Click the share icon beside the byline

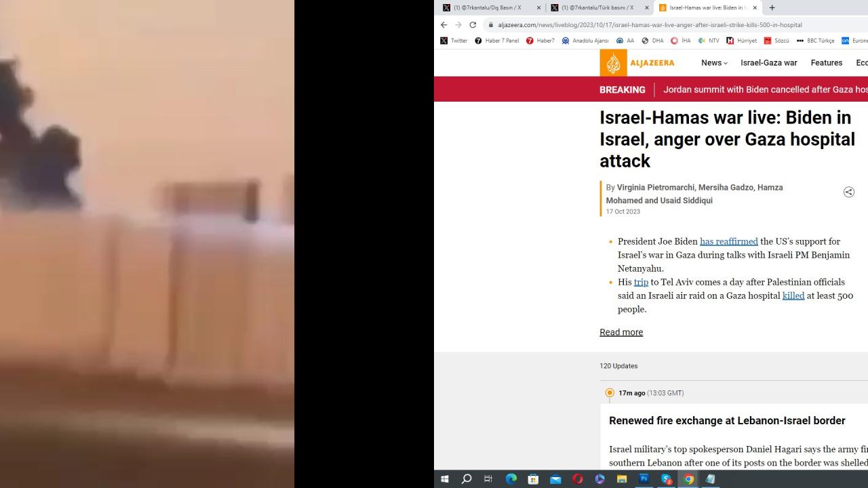click(848, 192)
